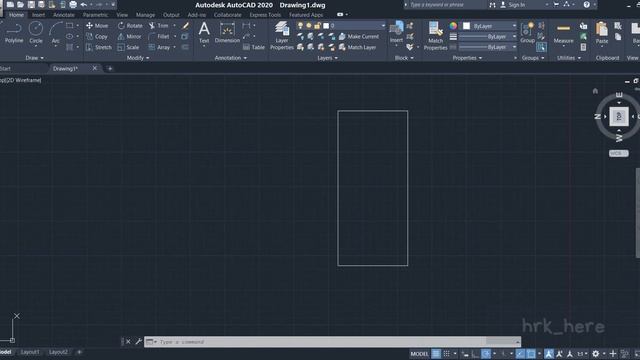Switch to the Insert ribbon tab

[38, 15]
